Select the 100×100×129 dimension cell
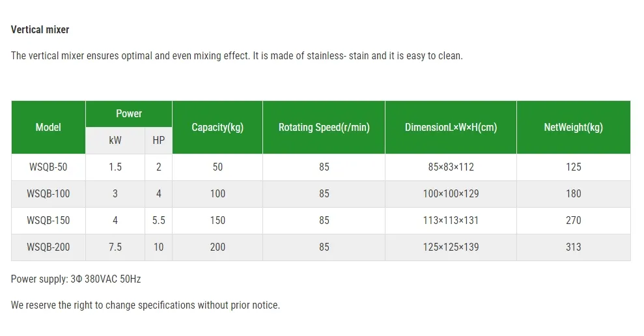Screen dimensions: 644x336 click(x=451, y=194)
